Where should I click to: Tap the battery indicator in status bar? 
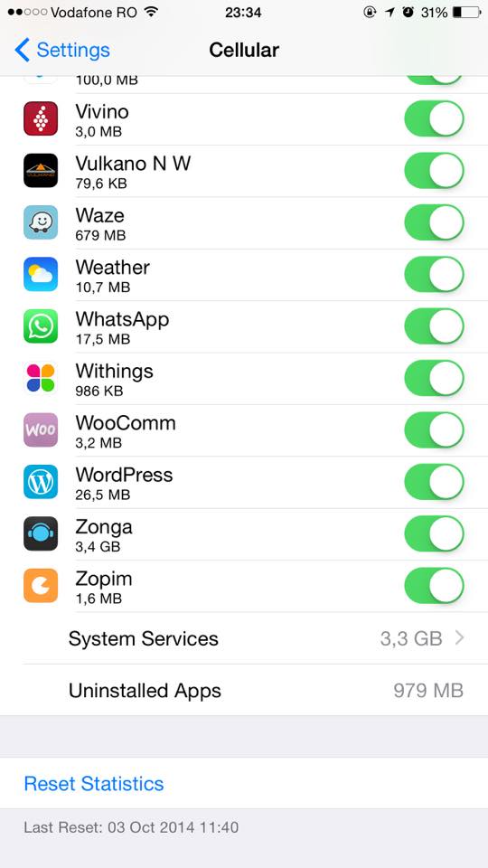(x=466, y=12)
